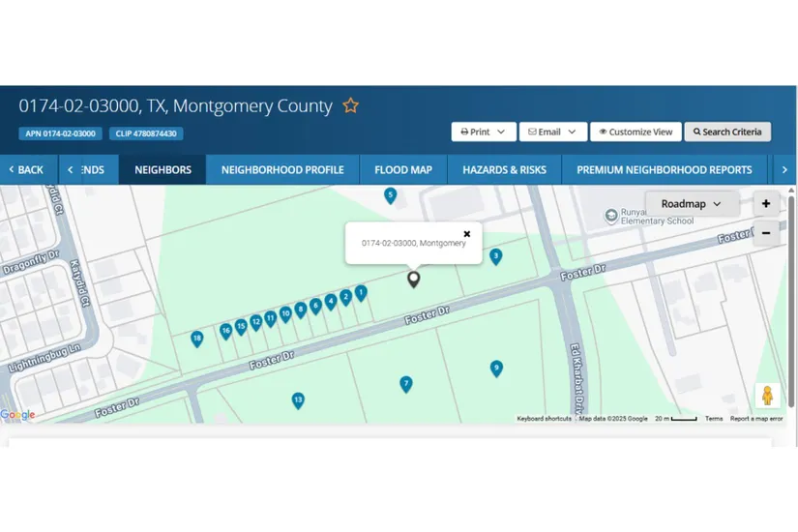This screenshot has height=532, width=798.
Task: Zoom in the map with plus button
Action: 766,204
